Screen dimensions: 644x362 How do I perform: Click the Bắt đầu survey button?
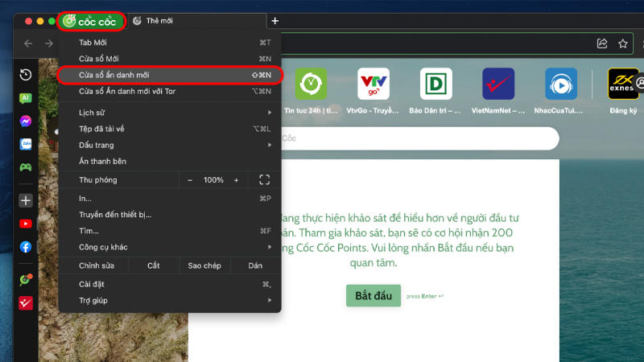(374, 295)
